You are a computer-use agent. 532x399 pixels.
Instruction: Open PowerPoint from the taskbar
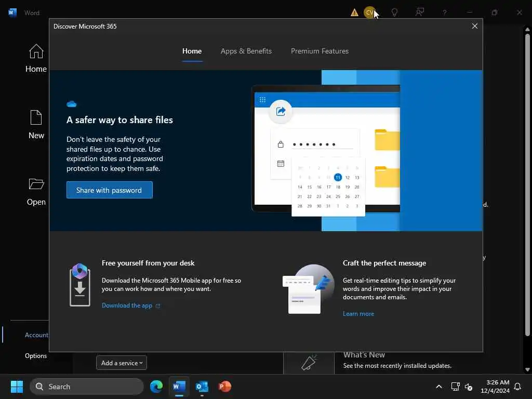click(224, 387)
